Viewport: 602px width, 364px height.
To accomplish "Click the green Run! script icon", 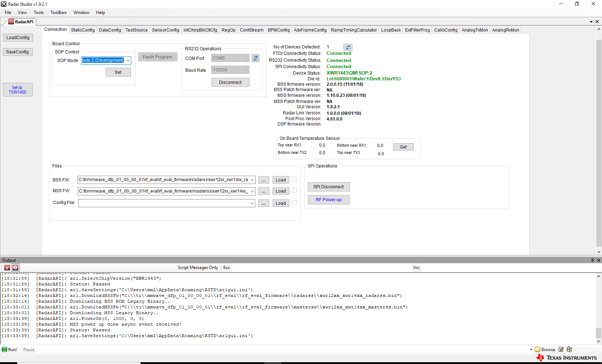I will (x=4, y=350).
